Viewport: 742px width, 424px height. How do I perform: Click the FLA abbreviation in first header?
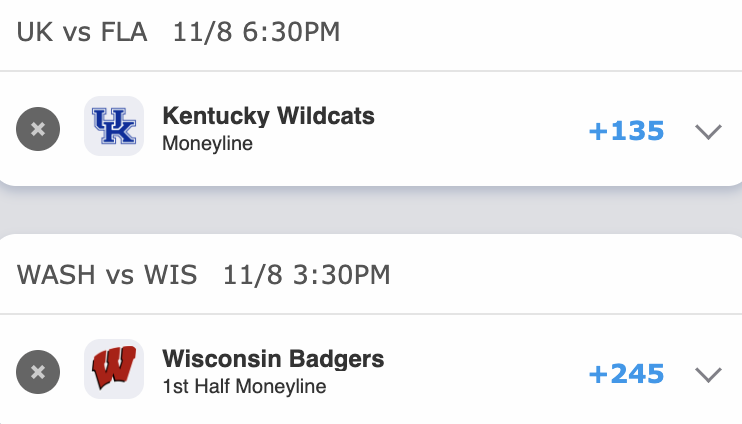[123, 32]
